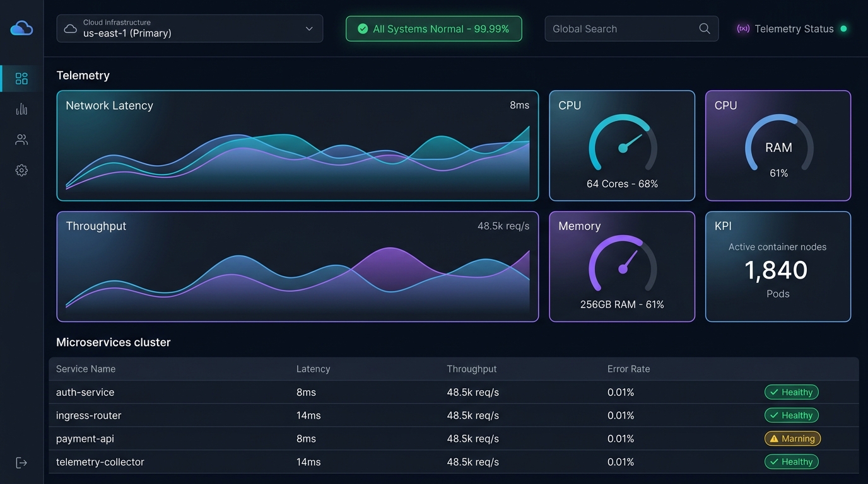
Task: Click the ingress-router latency cell
Action: coord(308,415)
